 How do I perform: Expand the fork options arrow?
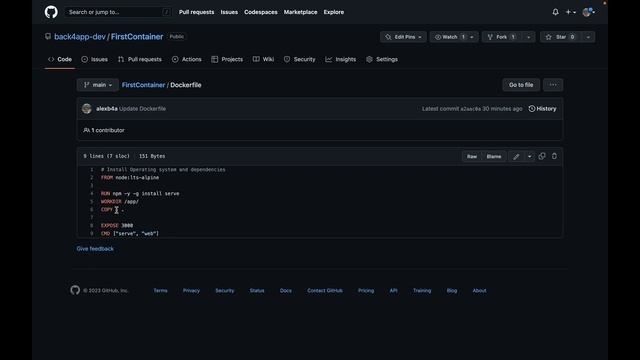(529, 37)
